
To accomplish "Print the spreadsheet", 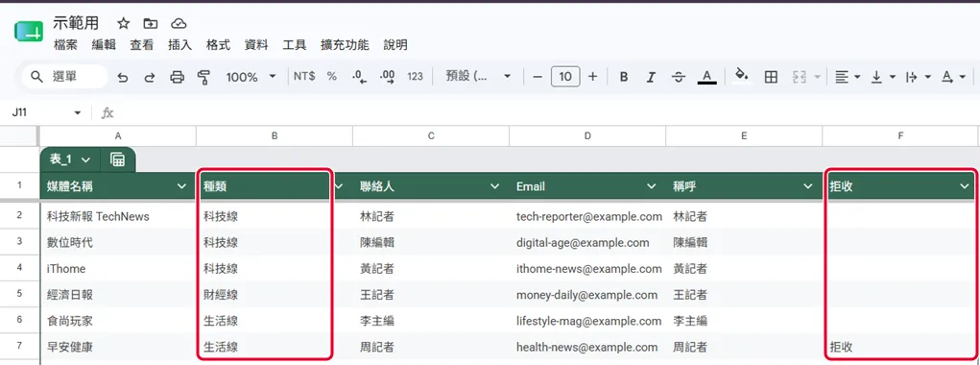I will tap(178, 77).
